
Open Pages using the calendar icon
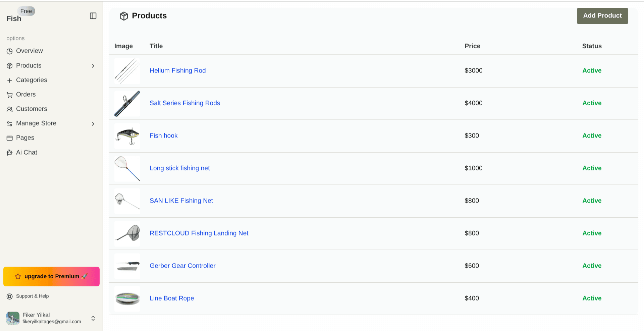point(9,137)
